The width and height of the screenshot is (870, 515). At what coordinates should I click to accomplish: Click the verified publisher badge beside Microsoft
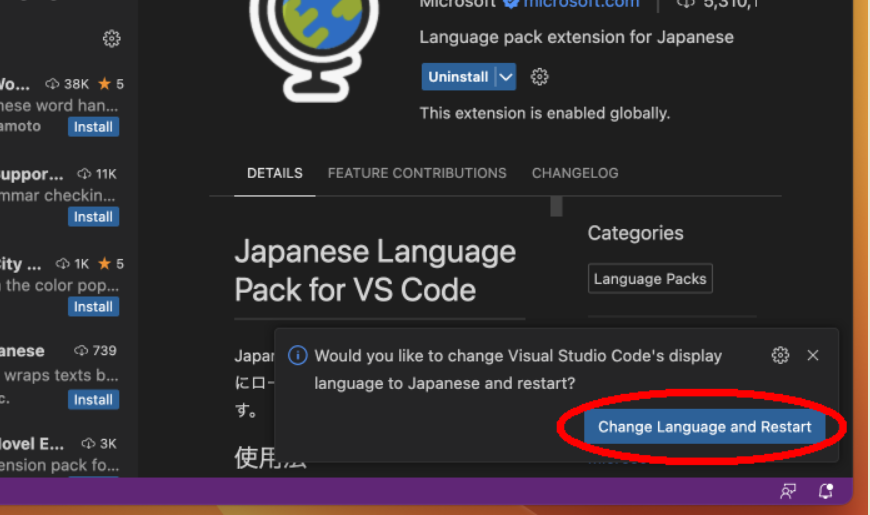[511, 4]
